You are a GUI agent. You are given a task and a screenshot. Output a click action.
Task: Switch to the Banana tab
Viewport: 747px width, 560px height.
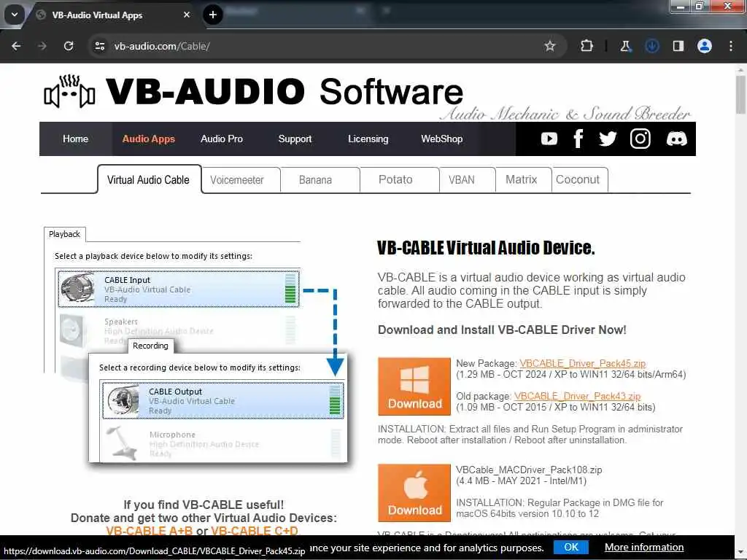(x=320, y=180)
